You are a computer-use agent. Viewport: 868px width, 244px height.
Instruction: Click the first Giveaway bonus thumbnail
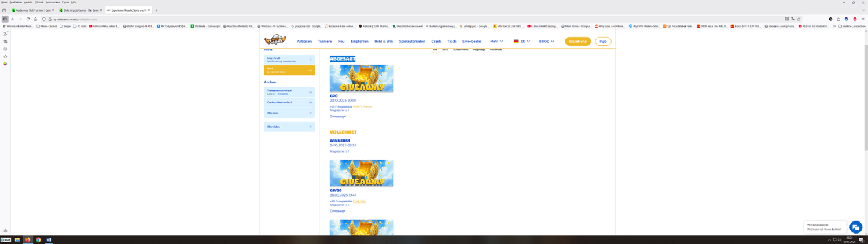pos(362,79)
